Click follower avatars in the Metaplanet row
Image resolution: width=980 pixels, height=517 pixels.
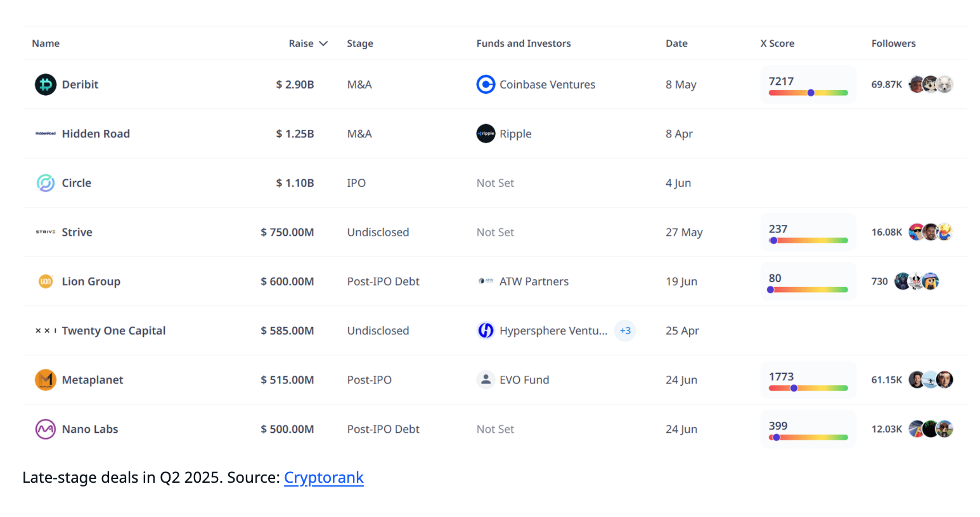[x=931, y=380]
